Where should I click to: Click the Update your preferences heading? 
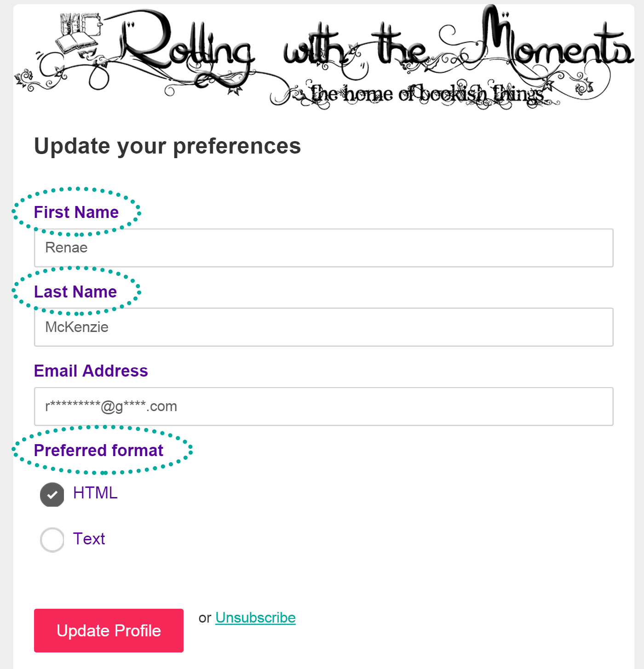click(x=167, y=146)
